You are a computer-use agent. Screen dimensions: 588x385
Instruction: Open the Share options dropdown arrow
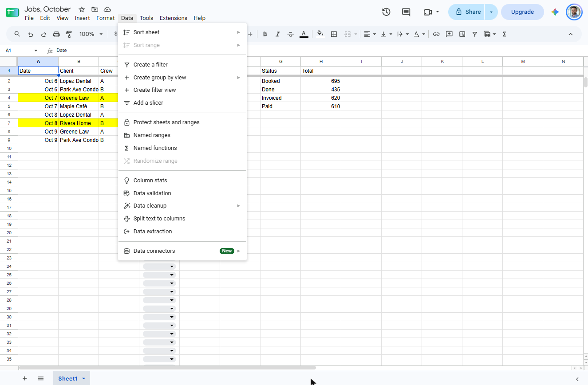[x=491, y=12]
